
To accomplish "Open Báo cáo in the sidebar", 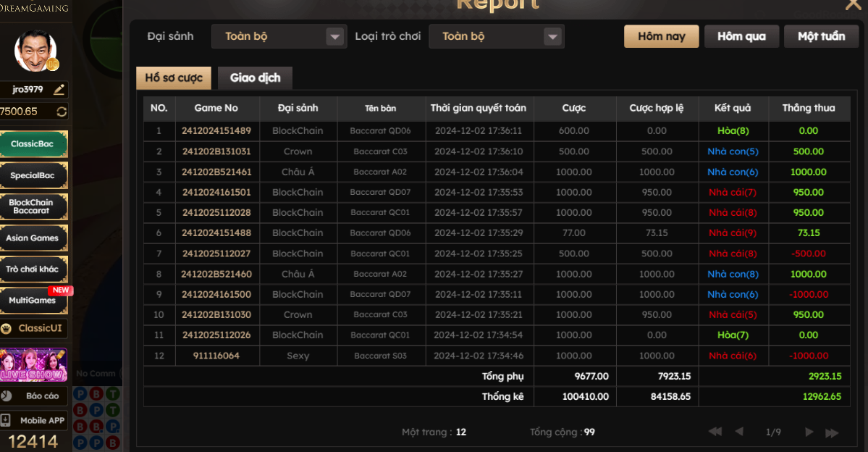I will (x=34, y=396).
